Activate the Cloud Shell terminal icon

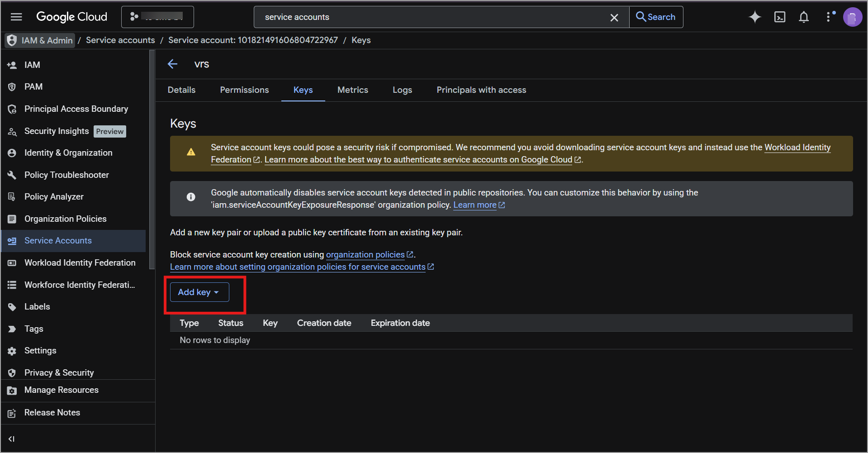[x=779, y=17]
